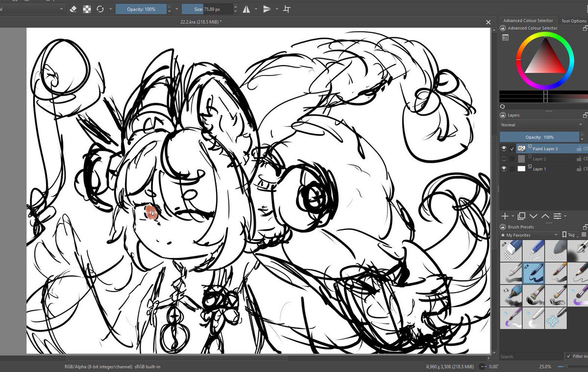Reload the original brush preset
Image resolution: width=588 pixels, height=372 pixels.
(x=100, y=9)
